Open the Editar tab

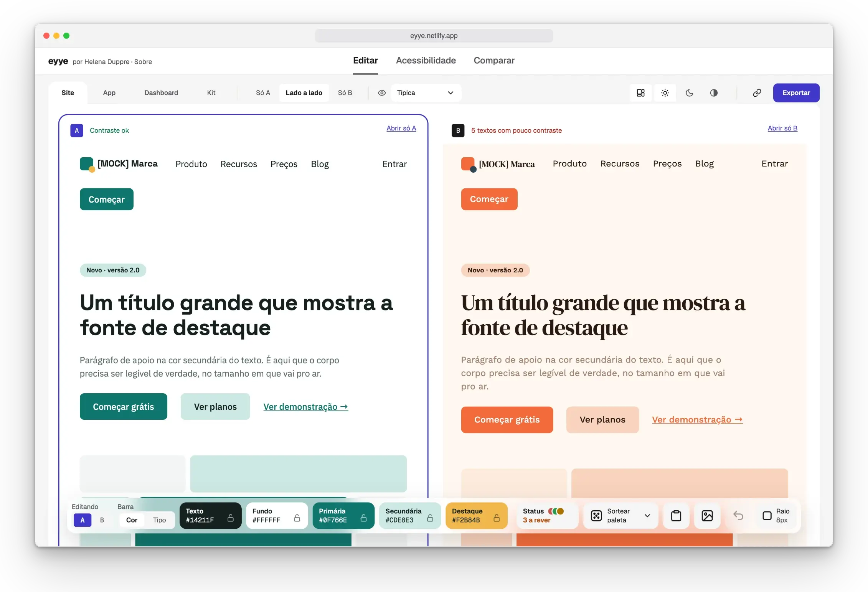tap(365, 61)
